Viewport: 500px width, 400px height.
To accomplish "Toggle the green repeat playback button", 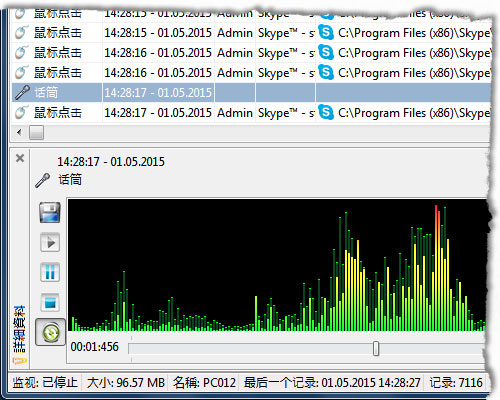I will point(50,332).
